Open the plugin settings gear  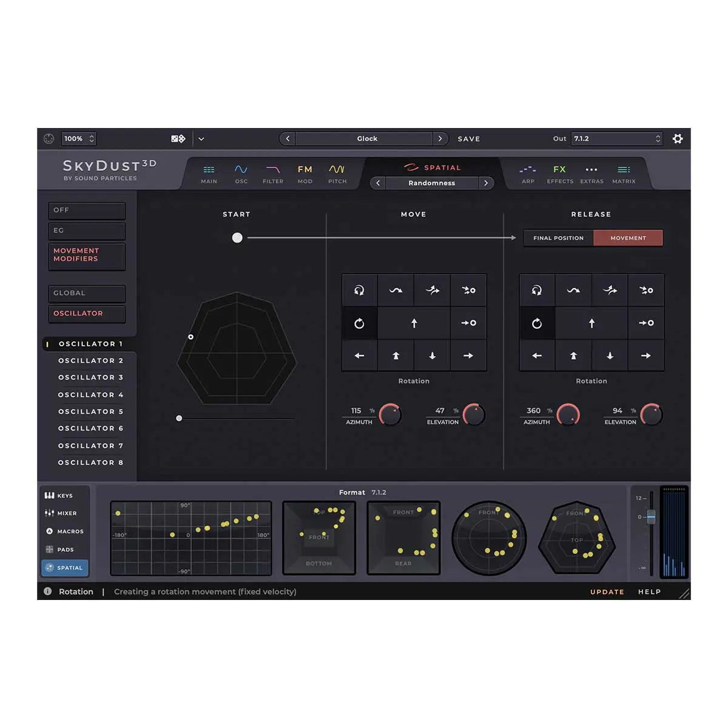pos(678,138)
